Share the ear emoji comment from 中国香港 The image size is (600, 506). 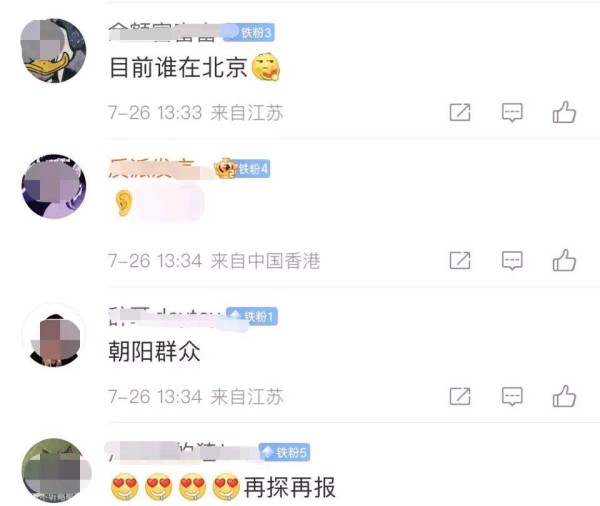[x=460, y=260]
